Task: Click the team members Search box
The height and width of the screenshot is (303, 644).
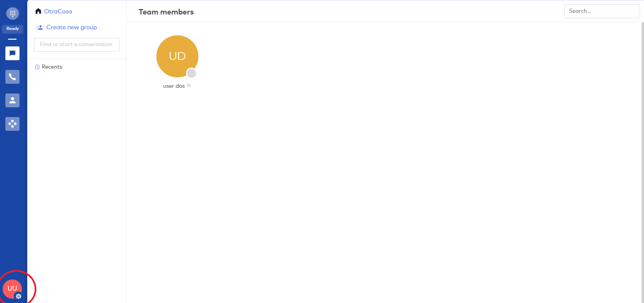Action: click(602, 11)
